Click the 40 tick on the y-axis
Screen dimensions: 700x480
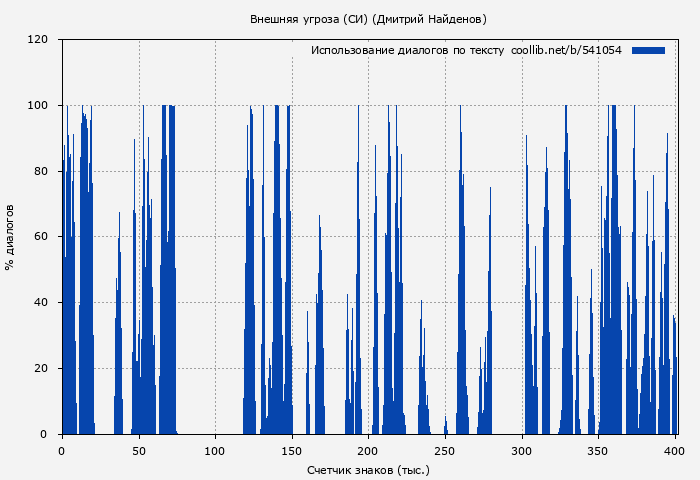[x=41, y=303]
